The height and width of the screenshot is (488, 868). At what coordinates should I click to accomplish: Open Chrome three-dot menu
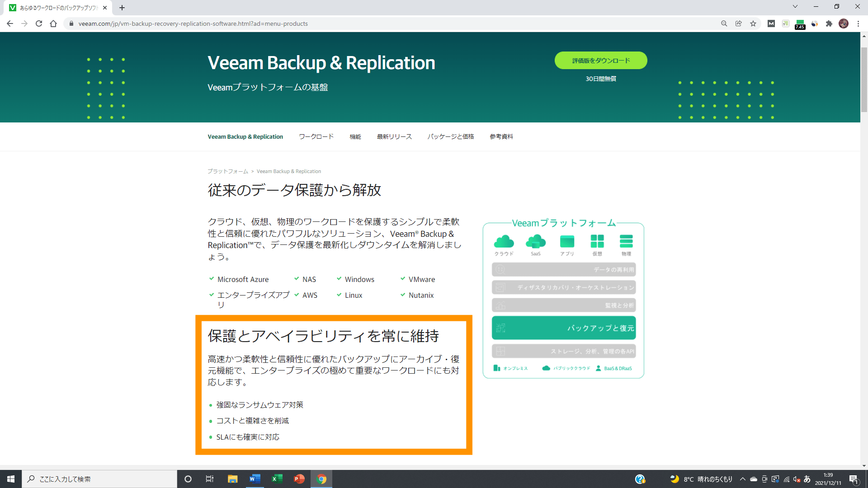coord(858,23)
